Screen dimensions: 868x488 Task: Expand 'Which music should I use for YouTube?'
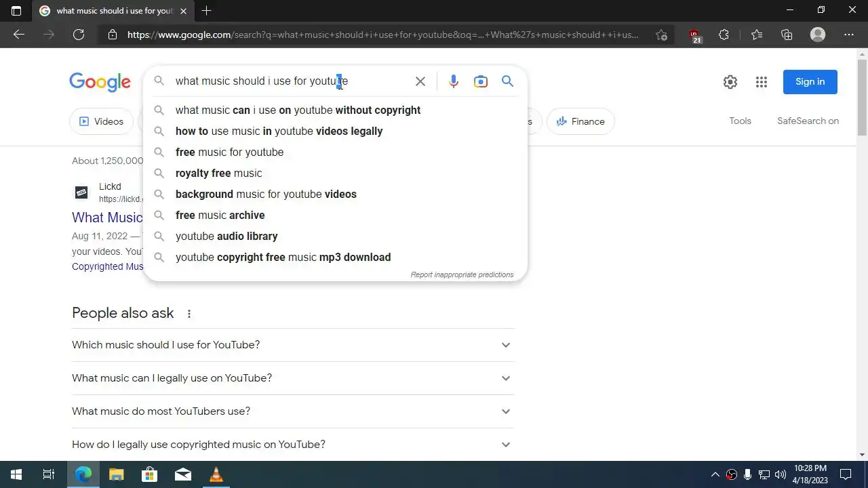[293, 345]
